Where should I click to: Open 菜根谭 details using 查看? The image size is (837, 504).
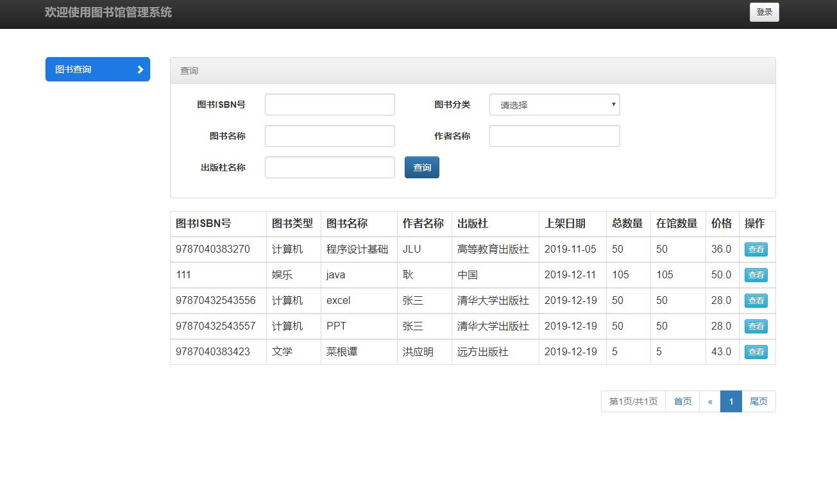[x=756, y=351]
